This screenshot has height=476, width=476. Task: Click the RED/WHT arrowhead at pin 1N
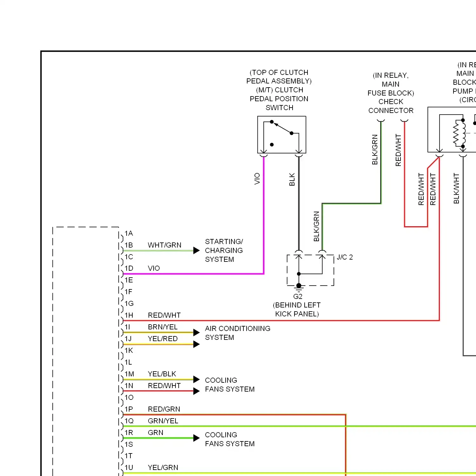[196, 391]
